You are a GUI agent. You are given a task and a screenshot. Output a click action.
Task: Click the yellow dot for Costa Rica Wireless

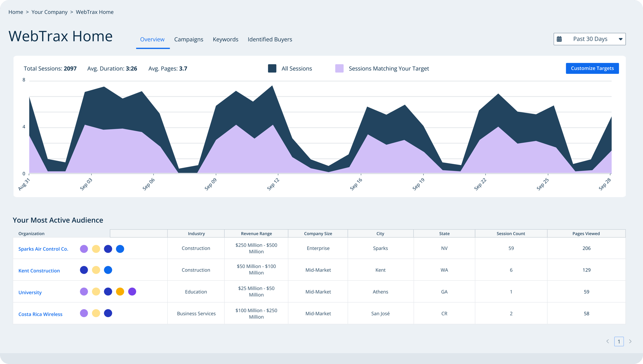point(96,313)
